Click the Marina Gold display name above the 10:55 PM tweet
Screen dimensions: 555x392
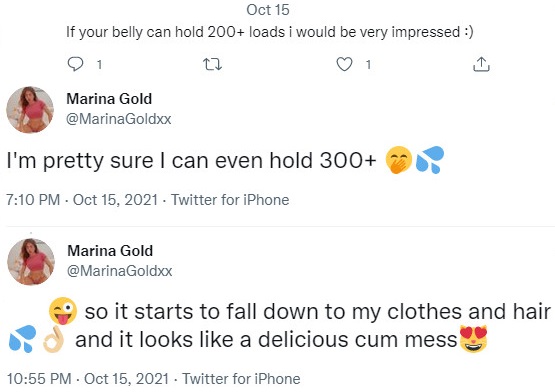coord(110,251)
